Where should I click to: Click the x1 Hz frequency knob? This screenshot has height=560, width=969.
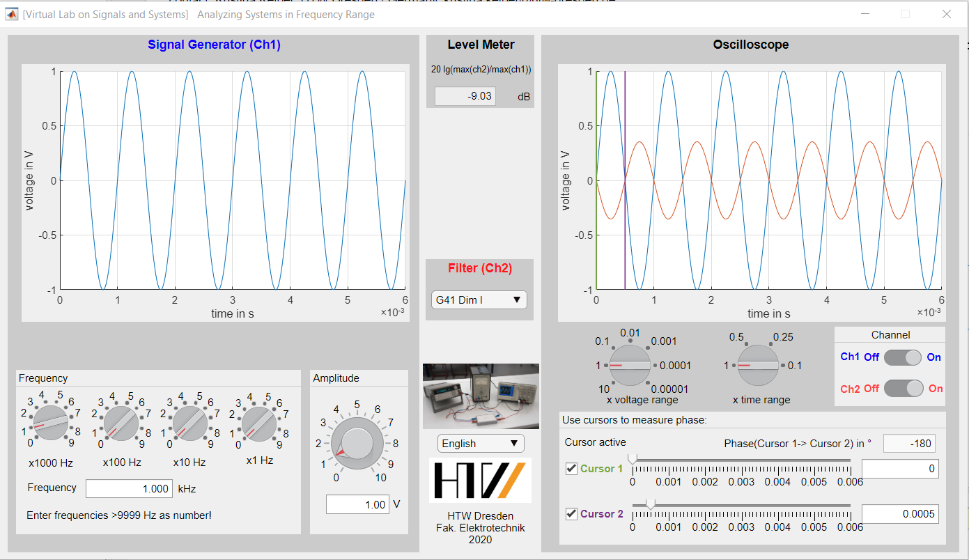(x=258, y=423)
